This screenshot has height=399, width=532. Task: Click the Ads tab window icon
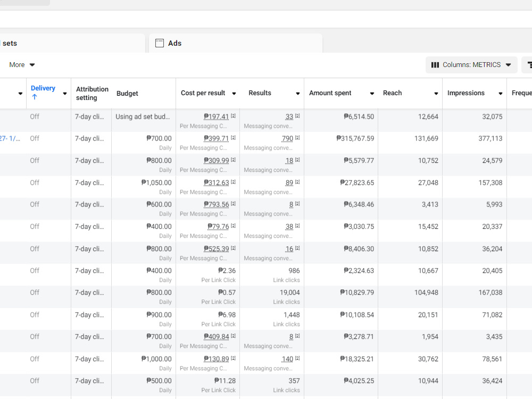pyautogui.click(x=160, y=43)
